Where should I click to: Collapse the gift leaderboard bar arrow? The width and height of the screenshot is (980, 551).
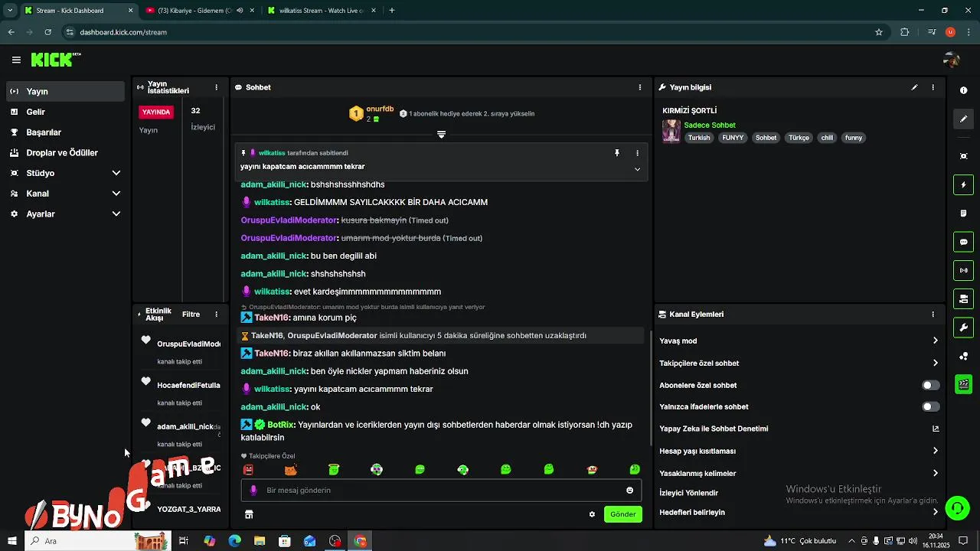pos(441,135)
